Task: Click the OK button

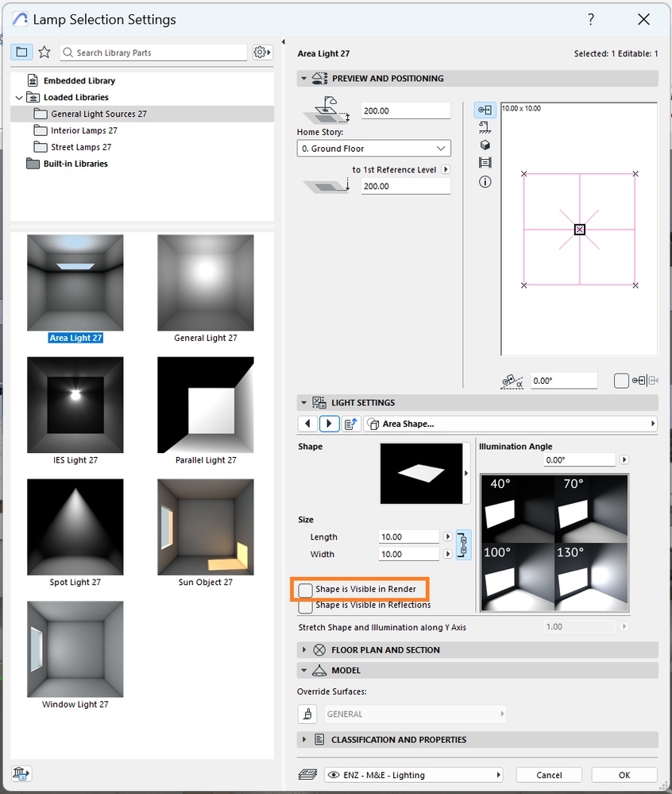Action: click(624, 775)
